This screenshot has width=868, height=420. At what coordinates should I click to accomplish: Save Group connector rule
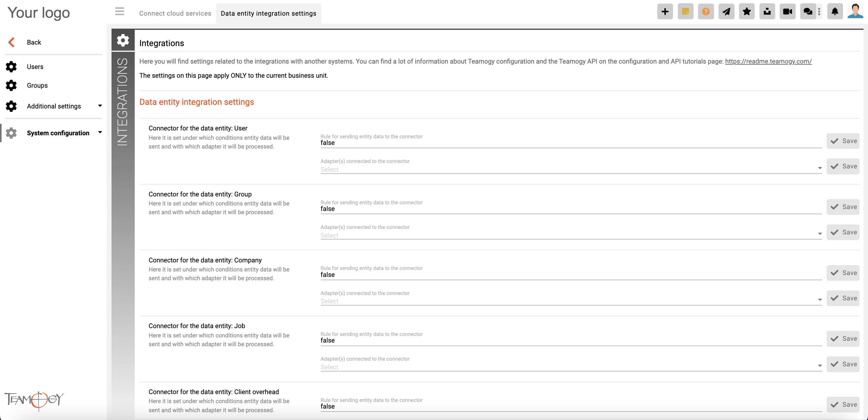tap(843, 207)
